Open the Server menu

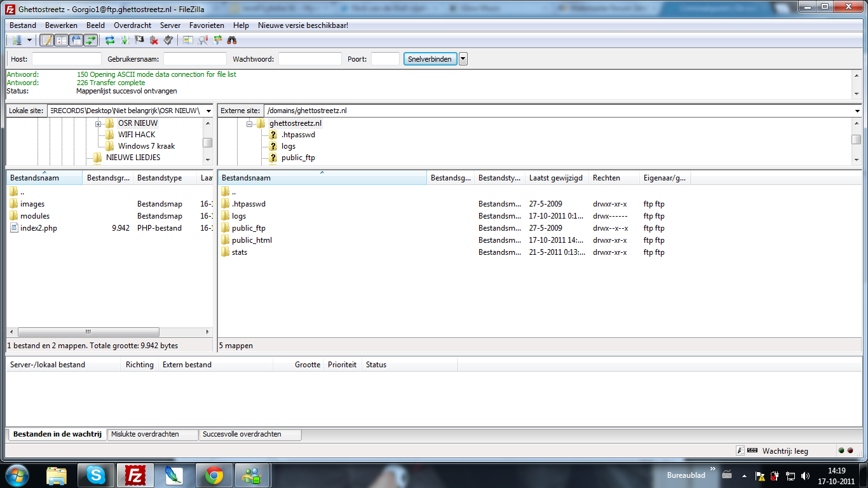(x=170, y=25)
